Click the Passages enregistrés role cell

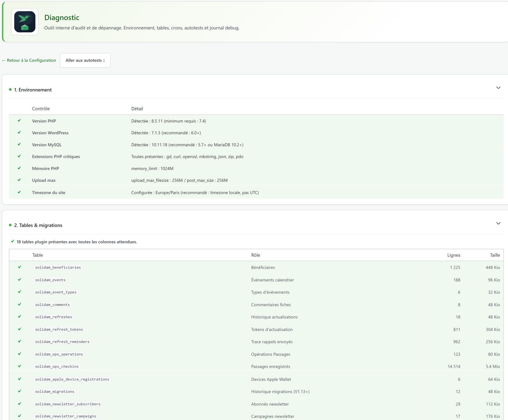271,366
